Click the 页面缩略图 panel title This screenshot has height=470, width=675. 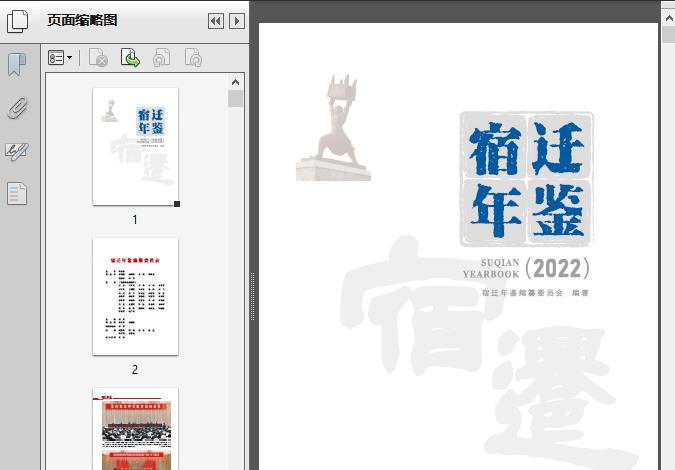click(x=82, y=20)
